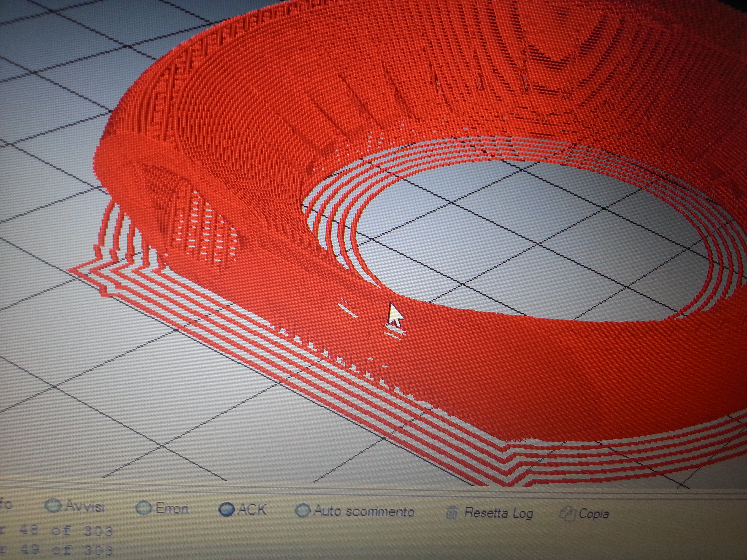Clear the log with Resetta Log
Screen dimensions: 747x560
tap(498, 513)
